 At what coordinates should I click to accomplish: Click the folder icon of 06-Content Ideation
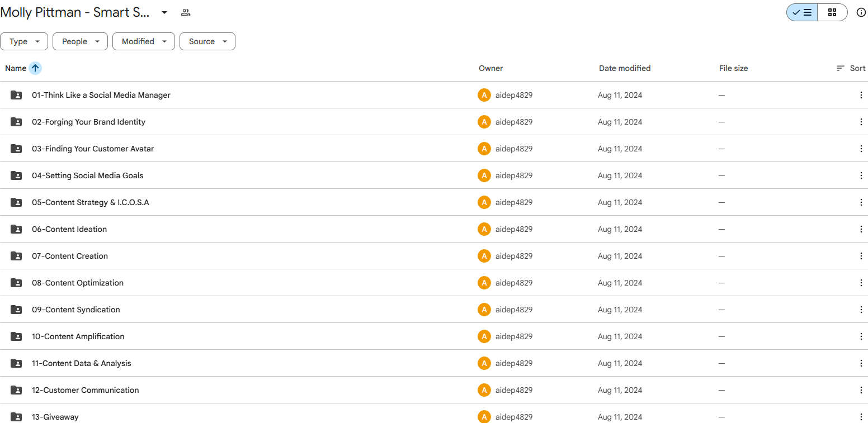(x=16, y=229)
